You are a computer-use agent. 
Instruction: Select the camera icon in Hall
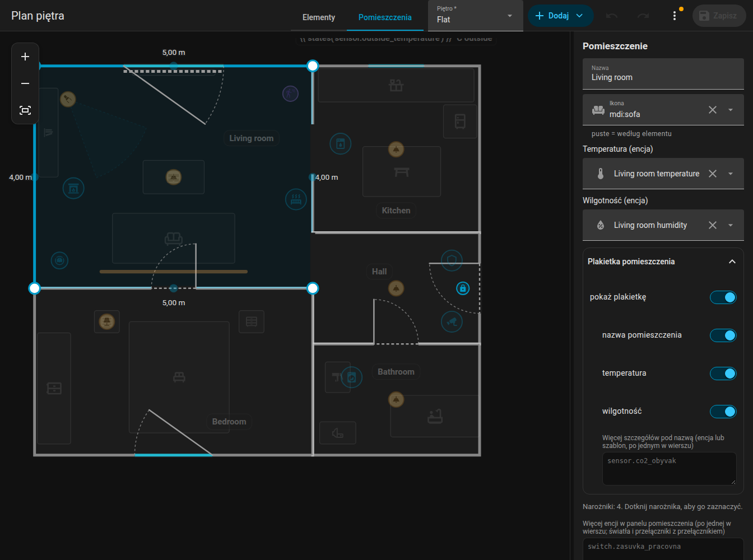tap(452, 321)
